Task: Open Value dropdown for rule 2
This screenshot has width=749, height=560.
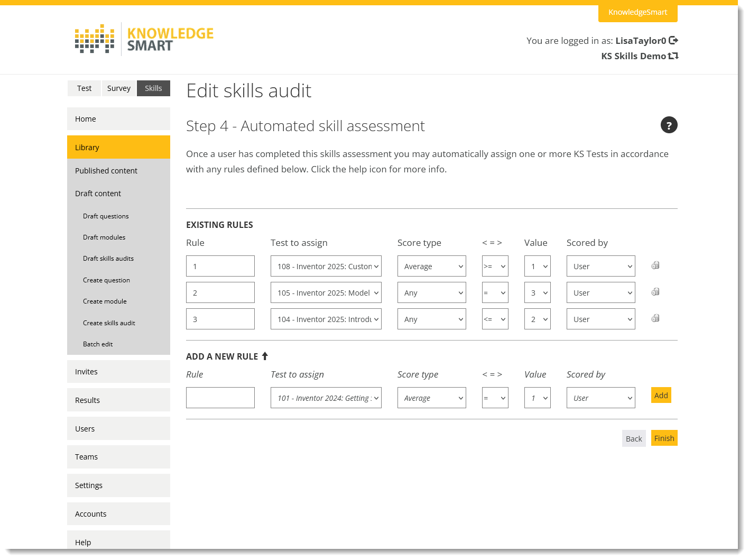Action: 538,292
